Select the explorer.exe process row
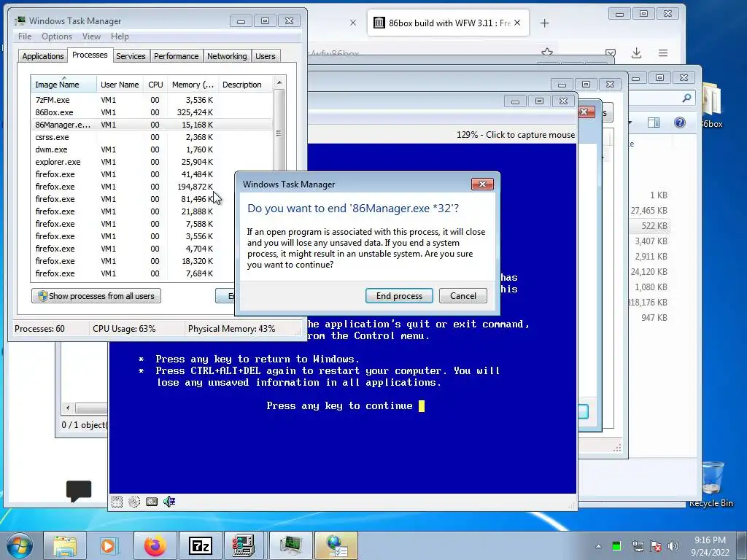The image size is (747, 560). [x=152, y=162]
